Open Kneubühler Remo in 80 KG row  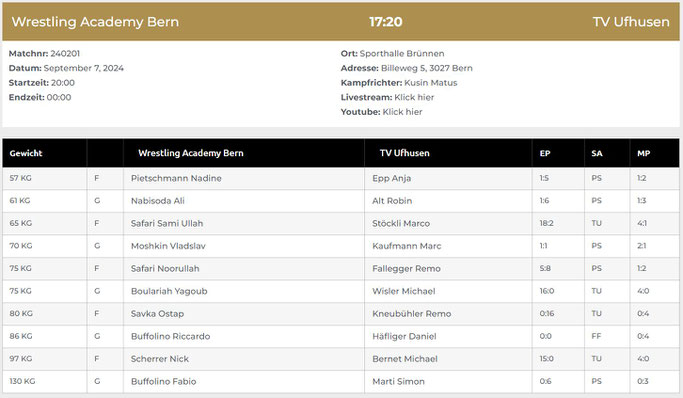pos(412,314)
